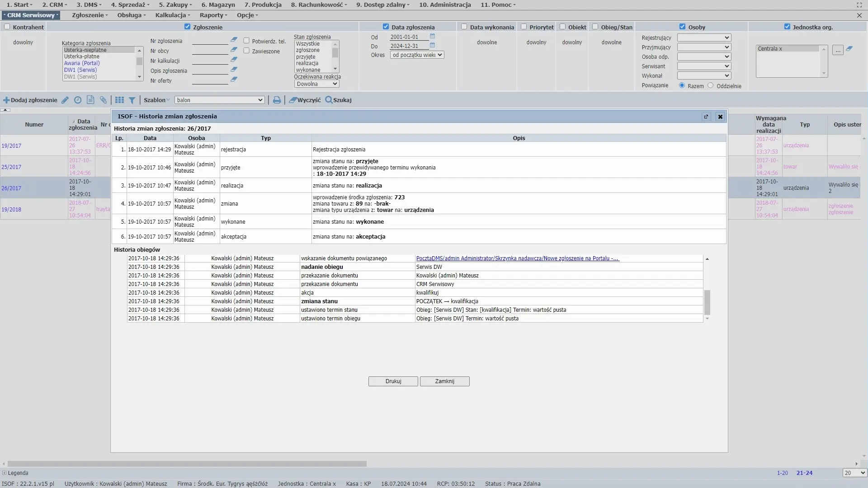Image resolution: width=868 pixels, height=488 pixels.
Task: Click eraser icon beside Nr zgłoszenia field
Action: click(x=234, y=40)
